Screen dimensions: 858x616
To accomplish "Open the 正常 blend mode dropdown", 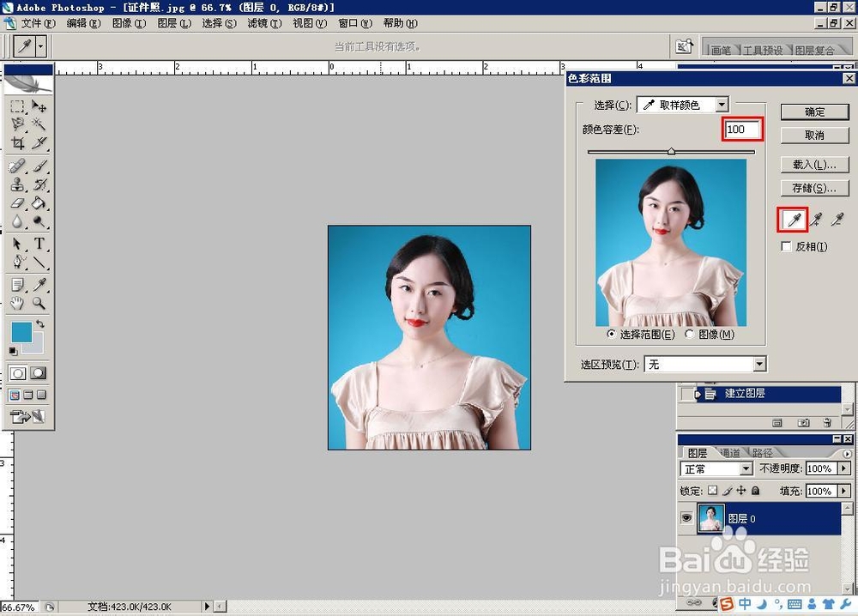I will (x=746, y=468).
